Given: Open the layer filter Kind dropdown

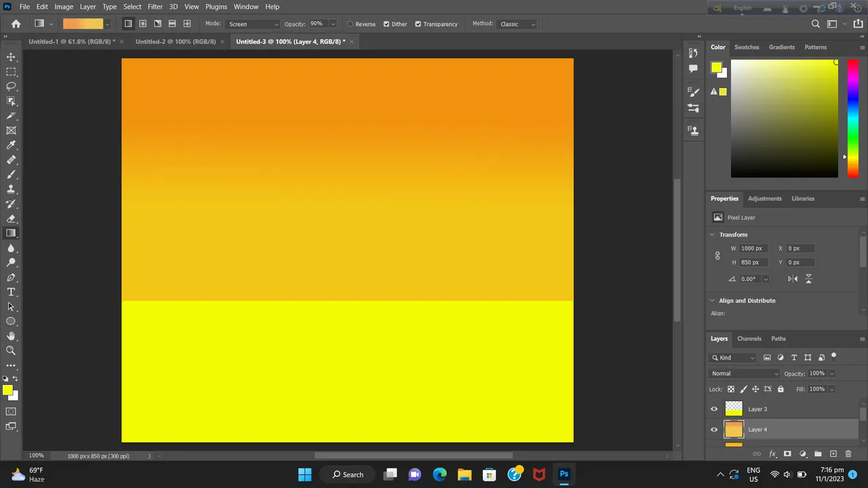Looking at the screenshot, I should click(733, 358).
